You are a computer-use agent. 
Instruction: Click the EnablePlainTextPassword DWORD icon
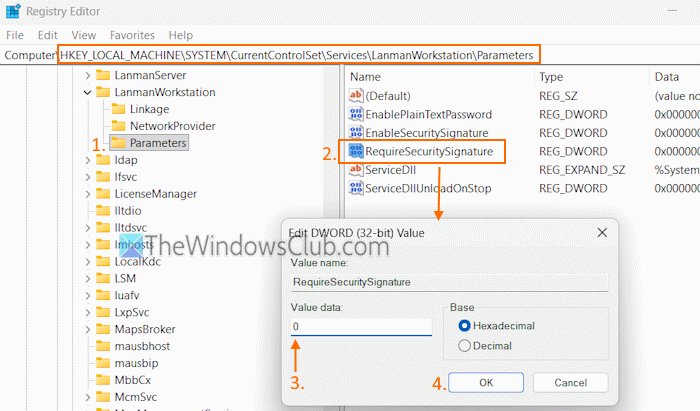point(356,114)
